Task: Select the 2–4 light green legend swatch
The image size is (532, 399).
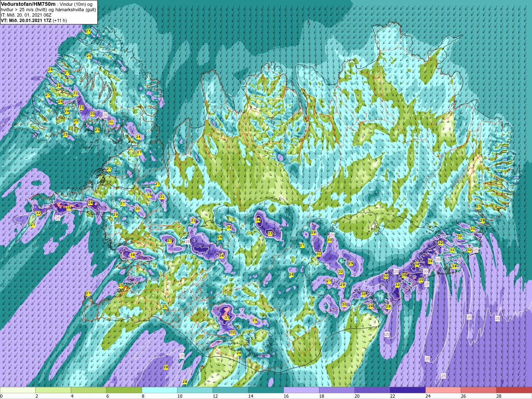Action: [x=53, y=390]
